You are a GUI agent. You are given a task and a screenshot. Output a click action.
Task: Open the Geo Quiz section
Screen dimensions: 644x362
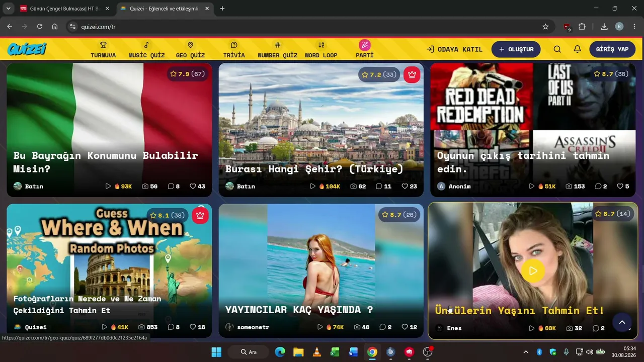coord(190,50)
